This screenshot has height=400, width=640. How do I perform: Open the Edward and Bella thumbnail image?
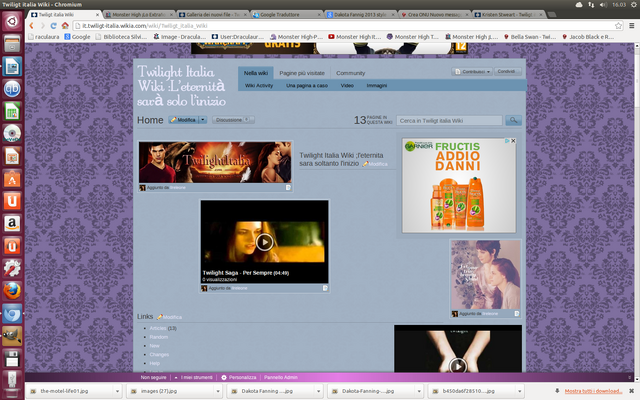486,275
